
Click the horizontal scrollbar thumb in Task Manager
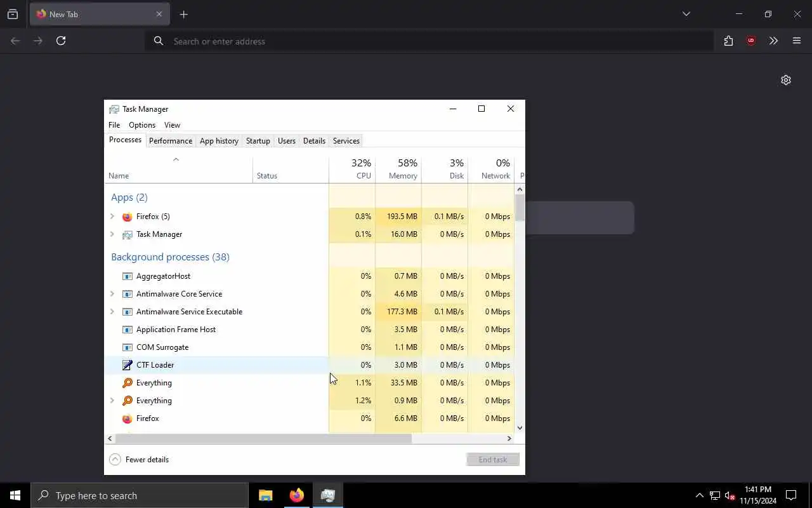click(263, 438)
